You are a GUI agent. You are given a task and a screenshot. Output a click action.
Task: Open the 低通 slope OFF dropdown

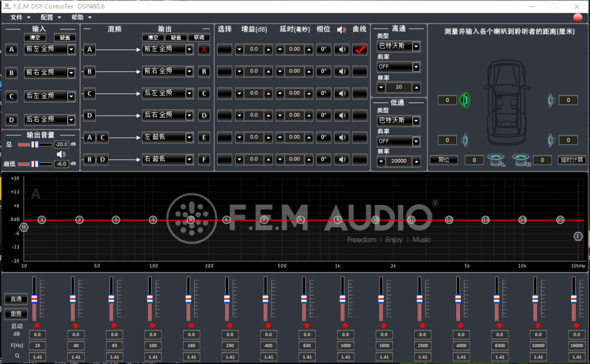pyautogui.click(x=416, y=141)
